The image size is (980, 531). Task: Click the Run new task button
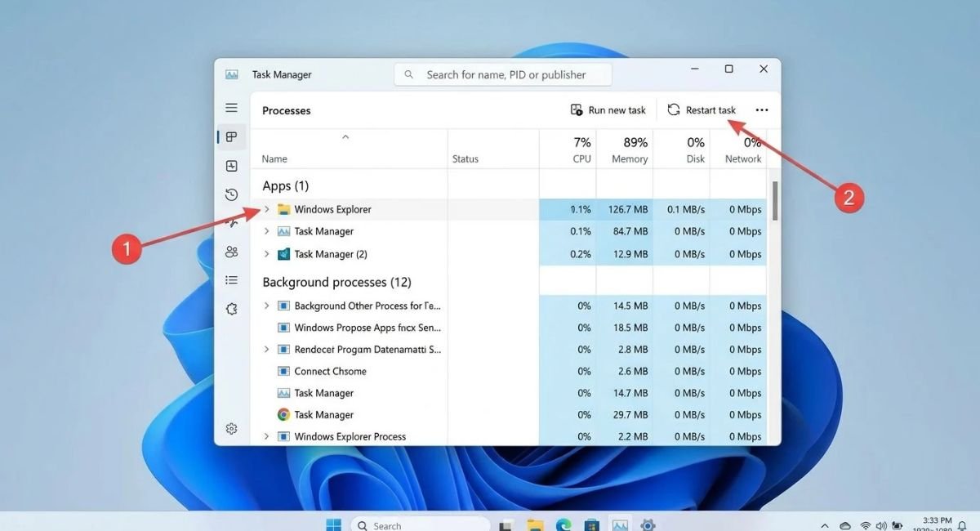click(x=608, y=110)
